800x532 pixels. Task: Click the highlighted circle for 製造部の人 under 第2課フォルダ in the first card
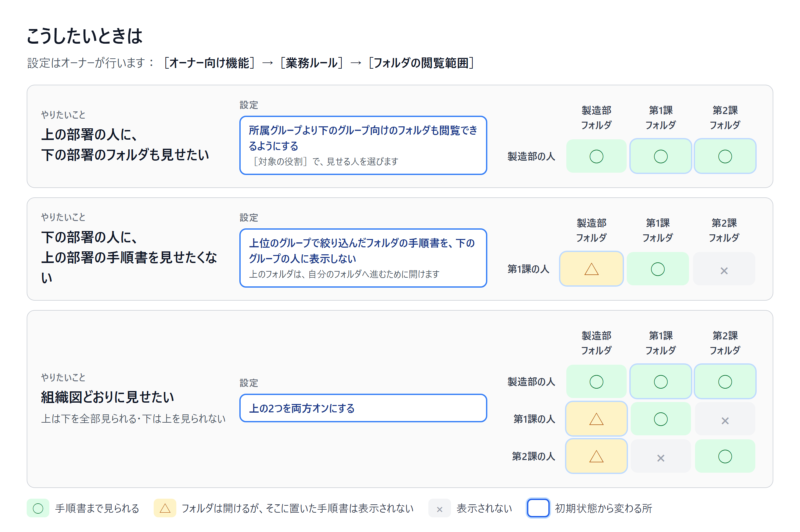click(x=725, y=156)
